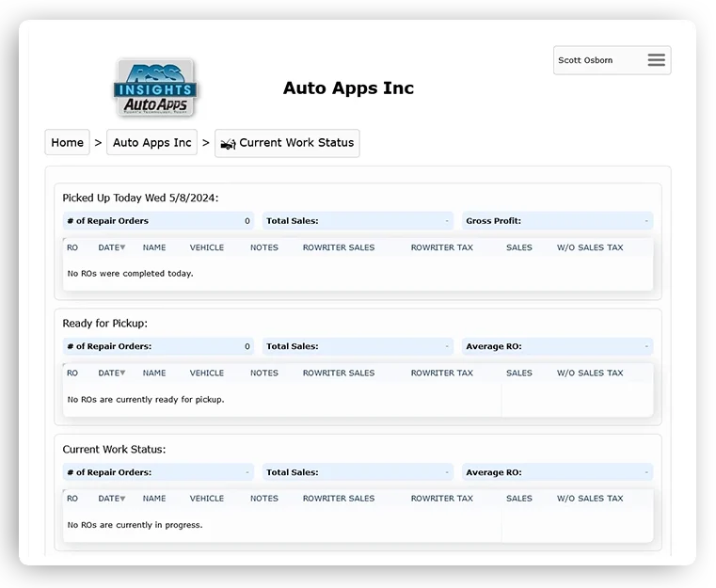Image resolution: width=716 pixels, height=588 pixels.
Task: Select Average RO in Ready for Pickup section
Action: [x=557, y=346]
